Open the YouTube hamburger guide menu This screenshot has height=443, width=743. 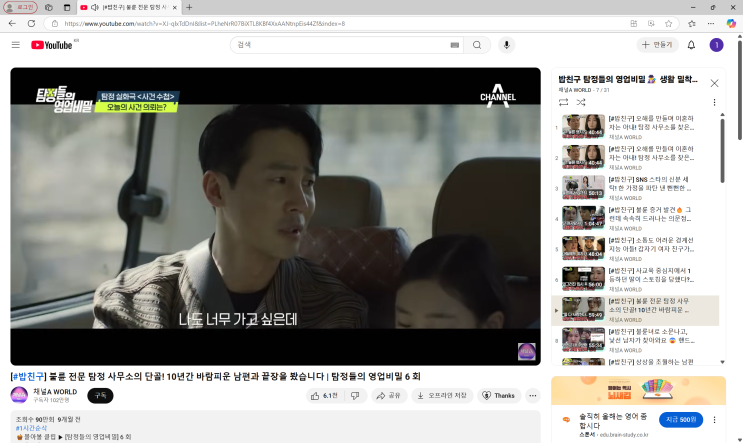[16, 45]
